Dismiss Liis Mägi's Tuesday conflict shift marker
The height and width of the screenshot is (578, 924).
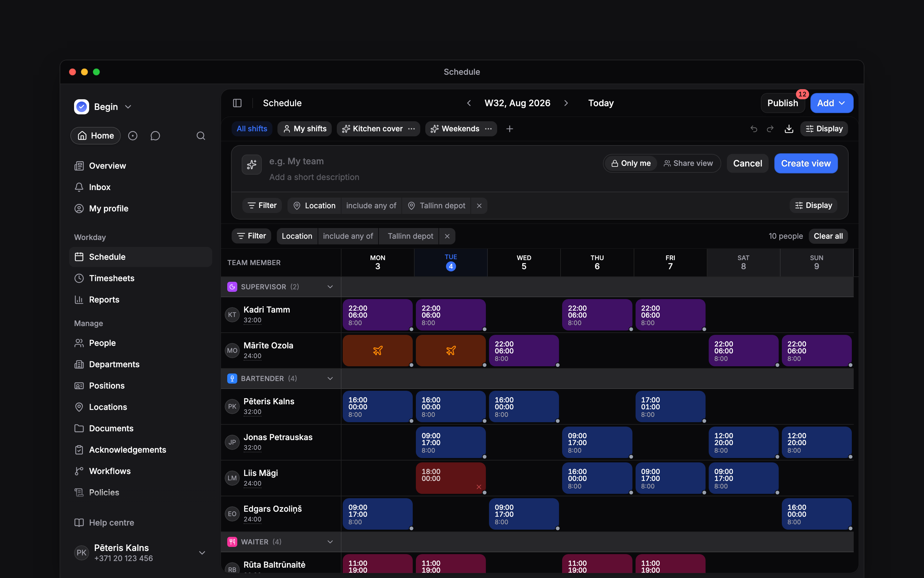click(479, 487)
